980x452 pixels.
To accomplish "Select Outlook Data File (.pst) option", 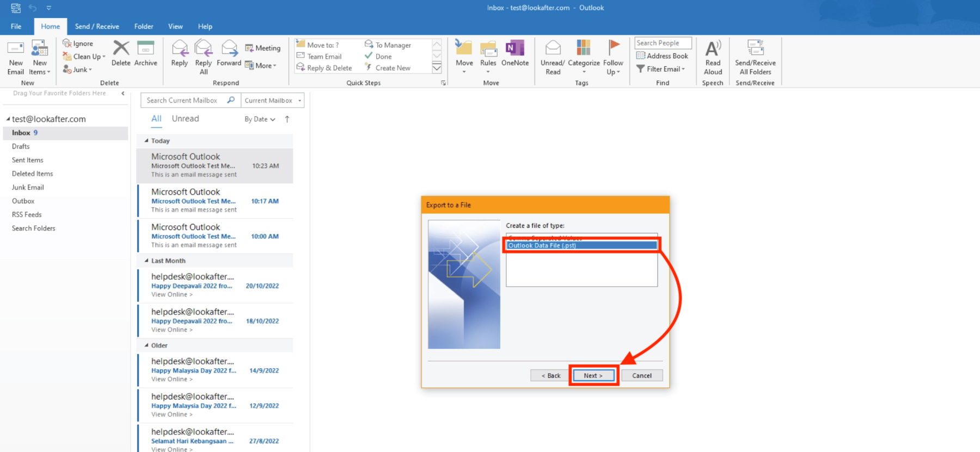I will click(x=581, y=245).
